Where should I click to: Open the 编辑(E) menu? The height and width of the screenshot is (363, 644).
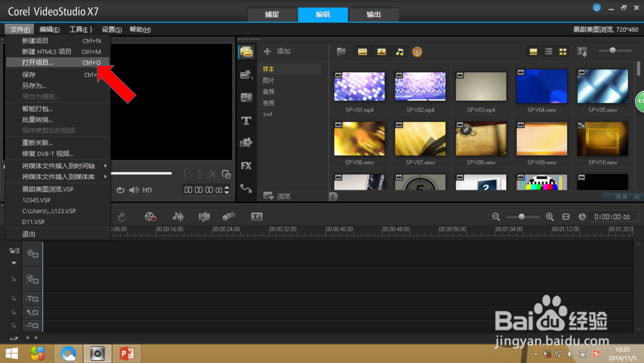pos(50,29)
